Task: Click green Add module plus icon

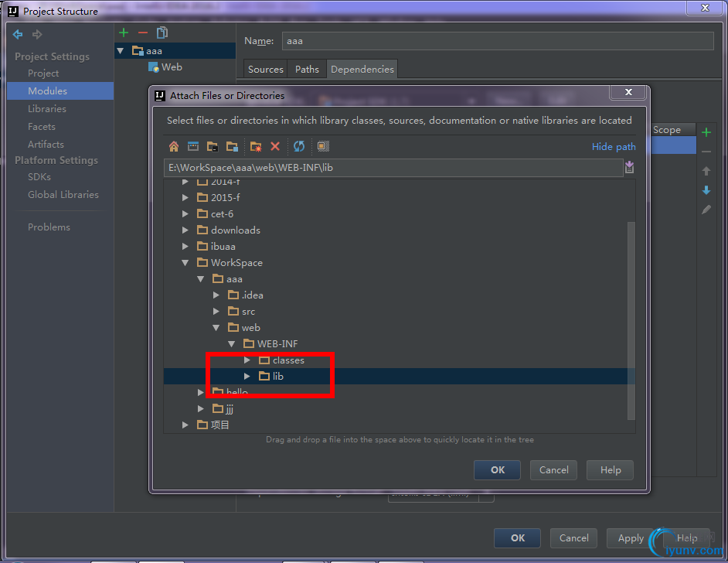Action: point(124,32)
